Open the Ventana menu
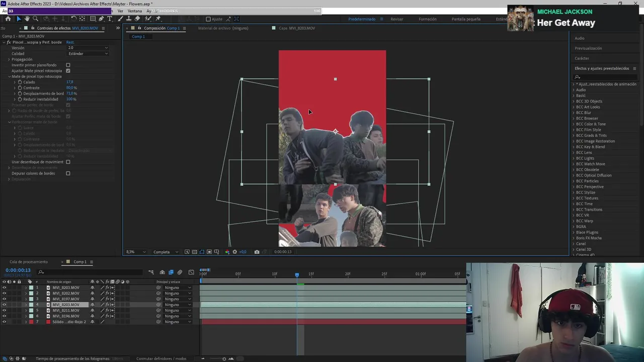Viewport: 644px width, 362px height. click(x=134, y=11)
